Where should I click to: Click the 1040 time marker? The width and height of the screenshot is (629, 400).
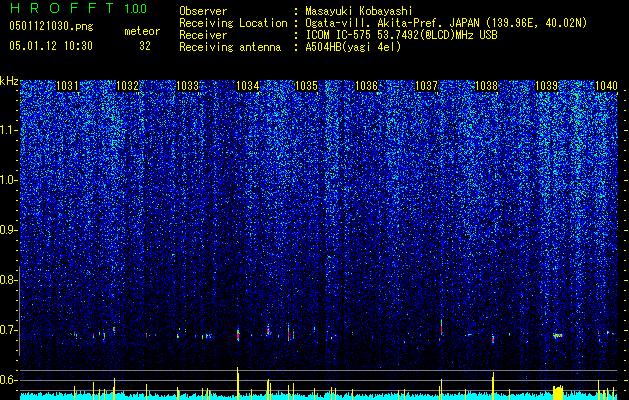coord(606,86)
